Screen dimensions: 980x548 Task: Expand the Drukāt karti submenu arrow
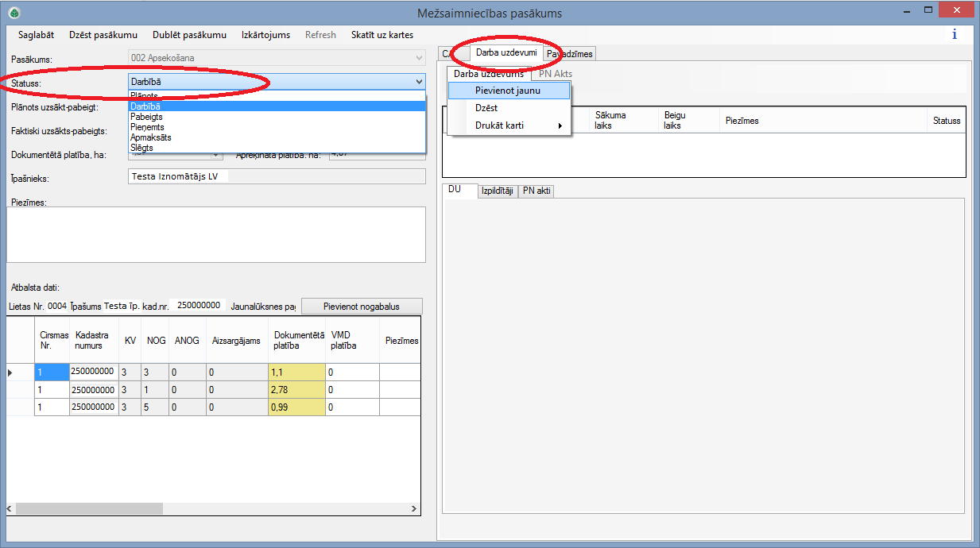(560, 125)
